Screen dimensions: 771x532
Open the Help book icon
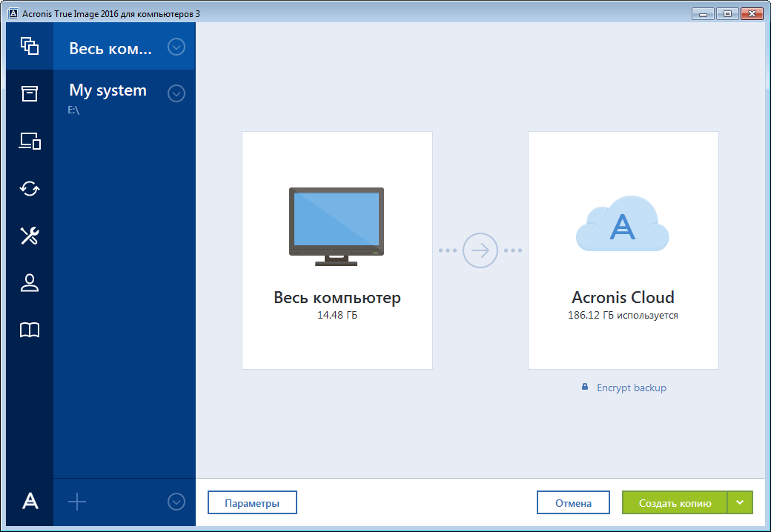(x=30, y=330)
